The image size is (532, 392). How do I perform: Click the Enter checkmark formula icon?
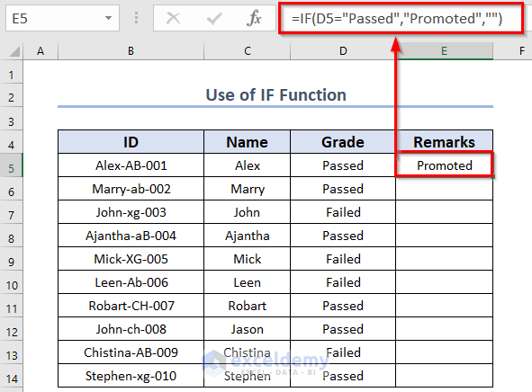[214, 18]
